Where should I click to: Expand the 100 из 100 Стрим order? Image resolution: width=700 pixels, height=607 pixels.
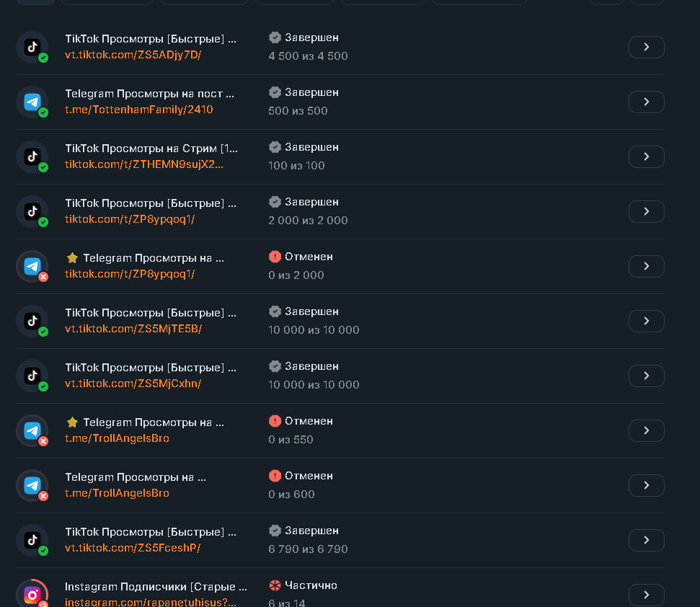pos(646,157)
